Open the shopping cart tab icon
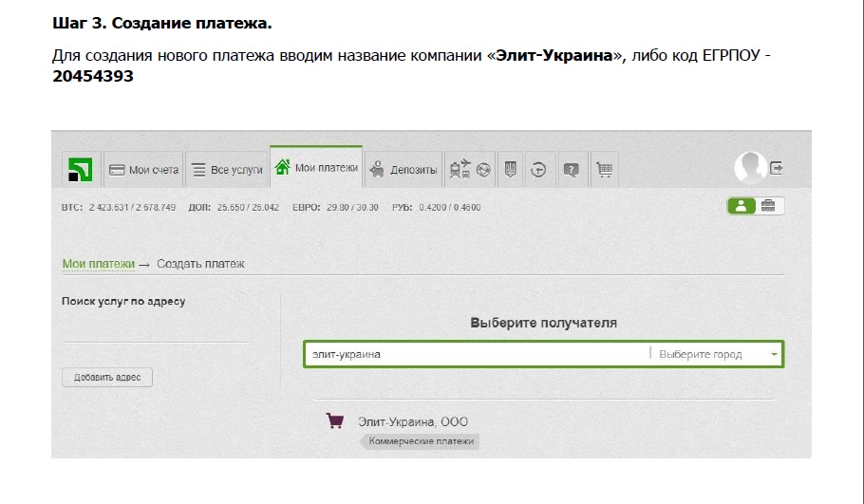Screen dimensions: 864x504 pyautogui.click(x=603, y=170)
